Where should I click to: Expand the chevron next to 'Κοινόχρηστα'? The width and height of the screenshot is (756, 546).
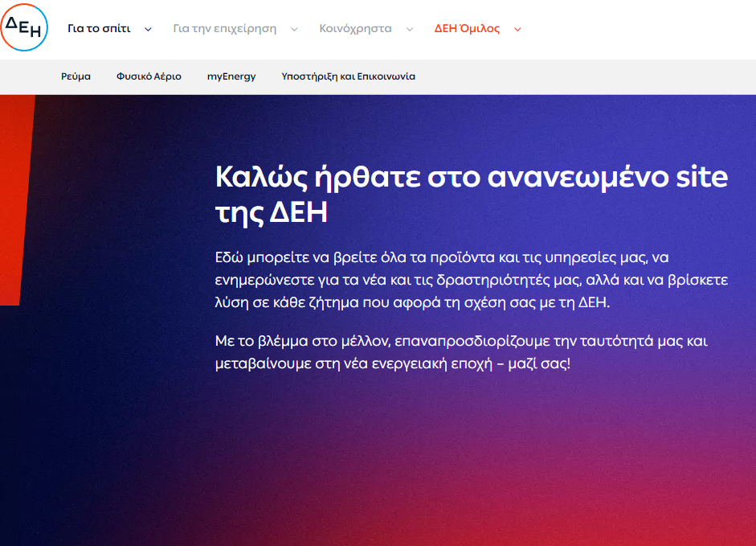click(x=410, y=30)
